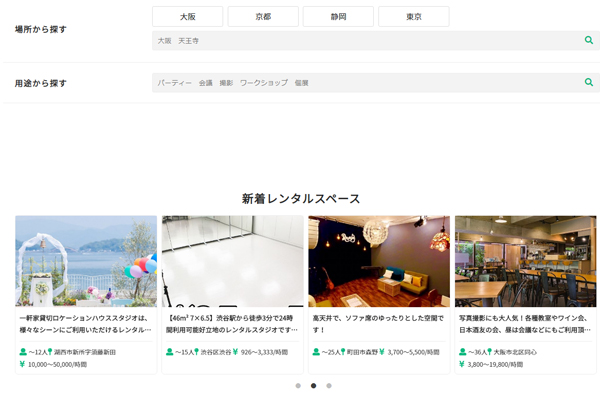
Task: Click the person icon beside ～12人
Action: [x=23, y=352]
